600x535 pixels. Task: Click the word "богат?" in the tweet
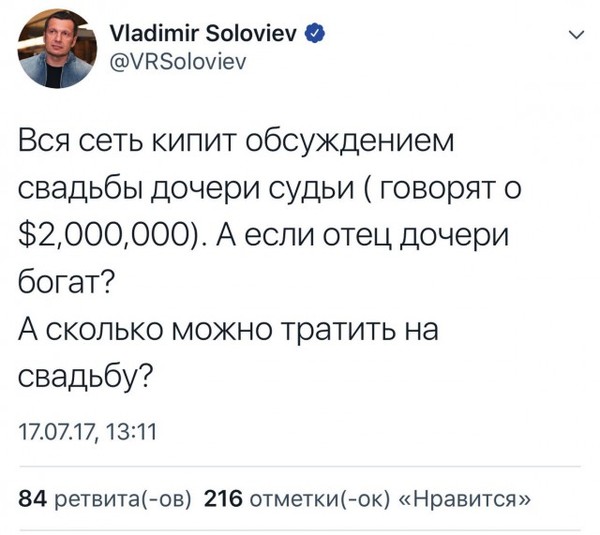(68, 285)
